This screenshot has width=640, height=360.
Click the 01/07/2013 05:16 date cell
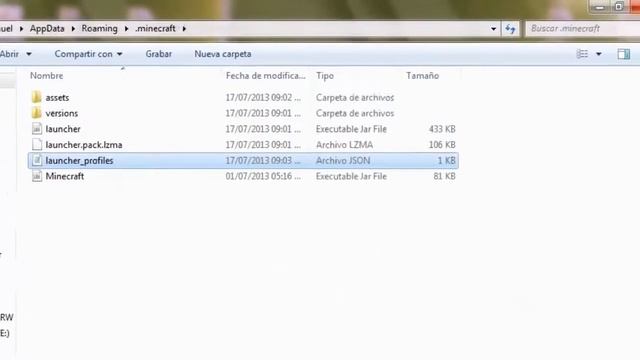(x=263, y=176)
